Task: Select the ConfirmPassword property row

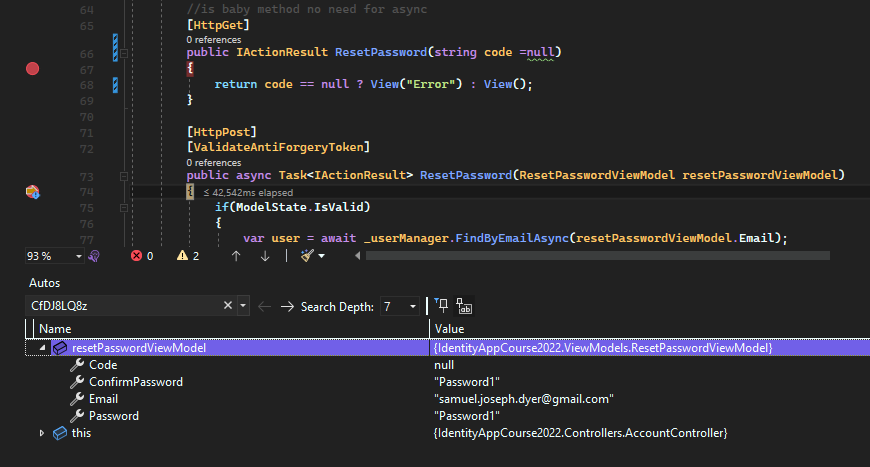Action: (448, 382)
